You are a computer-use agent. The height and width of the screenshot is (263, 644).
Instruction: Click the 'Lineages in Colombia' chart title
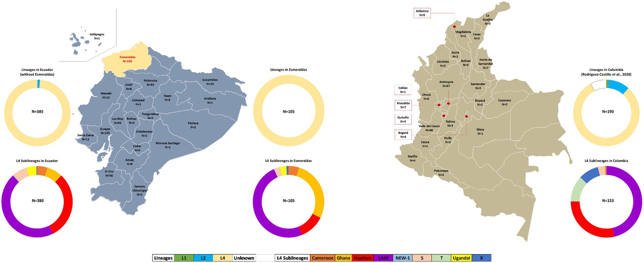pos(606,72)
